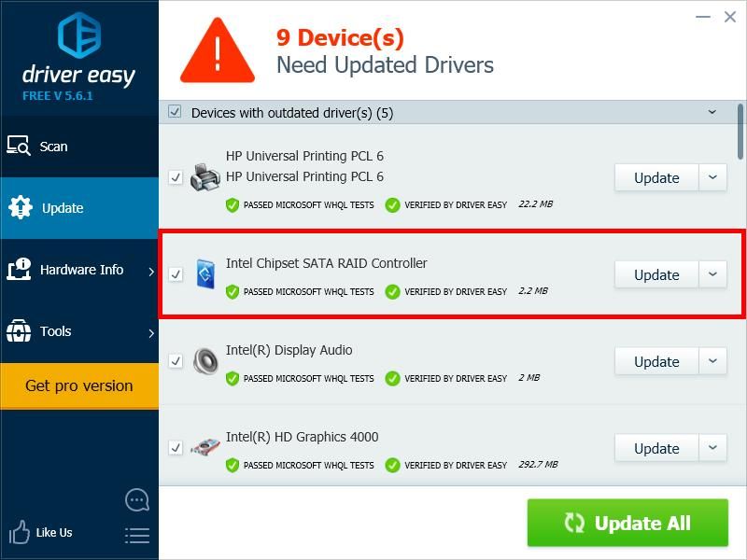Select the Update sidebar section
This screenshot has width=747, height=560.
tap(79, 208)
